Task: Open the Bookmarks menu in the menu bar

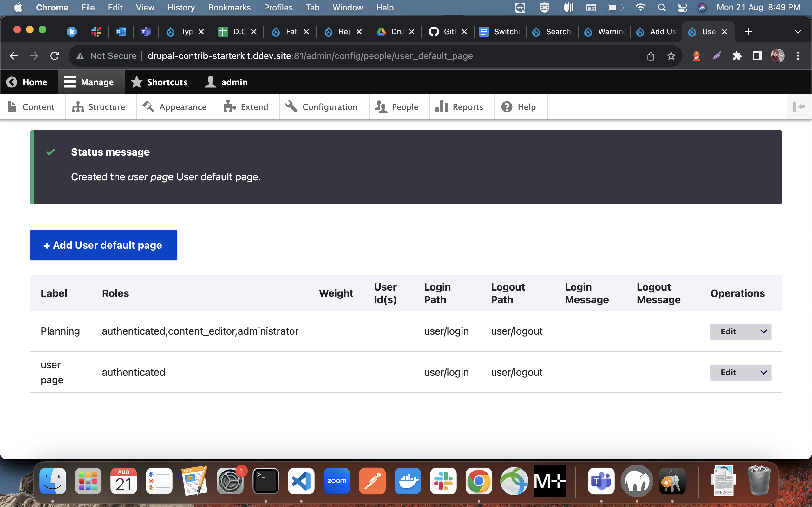Action: [229, 7]
